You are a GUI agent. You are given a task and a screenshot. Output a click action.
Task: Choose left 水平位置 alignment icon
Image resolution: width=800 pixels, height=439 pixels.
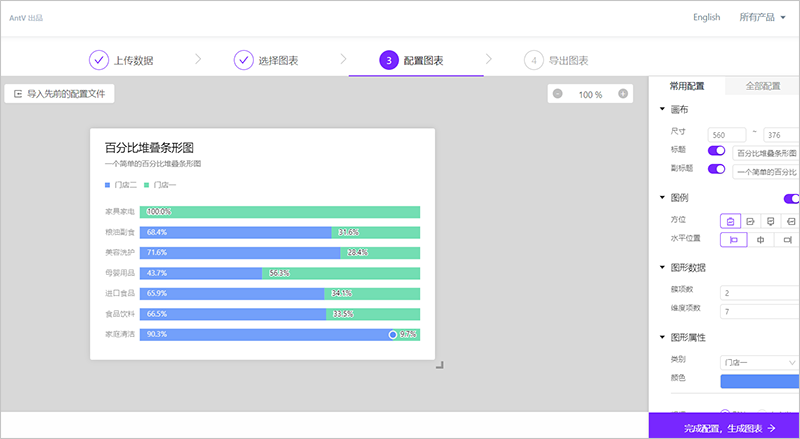click(733, 240)
